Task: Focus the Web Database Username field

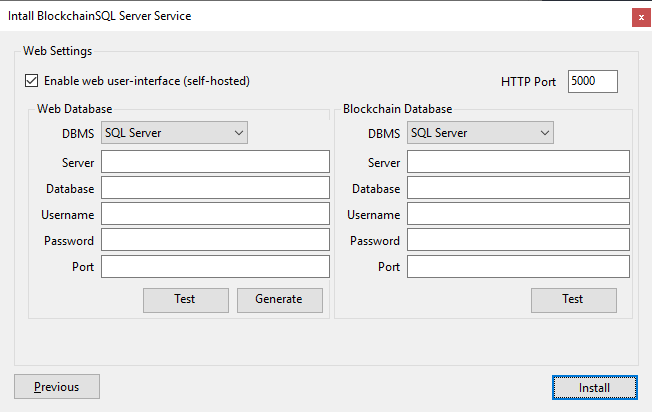Action: [x=215, y=214]
